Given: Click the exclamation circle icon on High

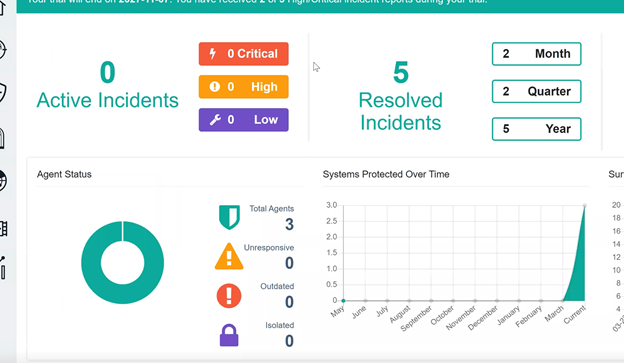Looking at the screenshot, I should coord(214,86).
